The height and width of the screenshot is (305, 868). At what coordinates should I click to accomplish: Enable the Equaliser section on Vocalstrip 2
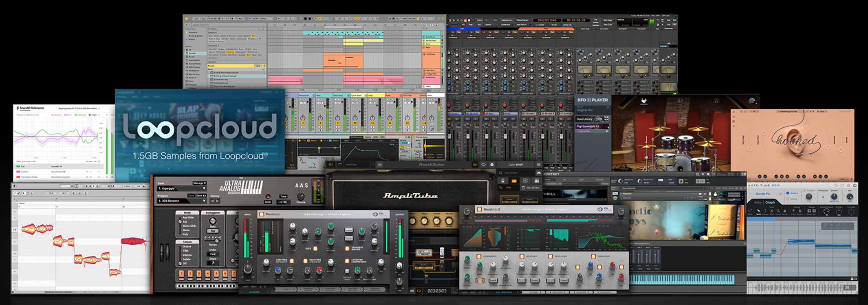click(593, 256)
